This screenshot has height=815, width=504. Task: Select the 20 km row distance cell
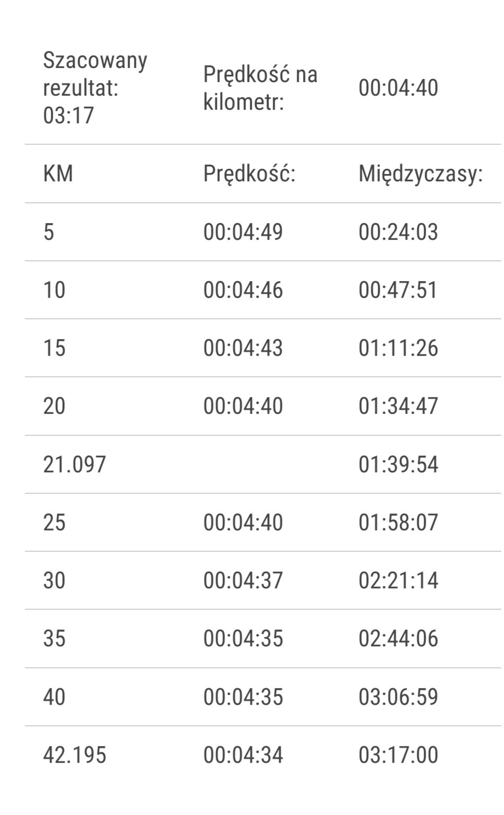(x=54, y=406)
